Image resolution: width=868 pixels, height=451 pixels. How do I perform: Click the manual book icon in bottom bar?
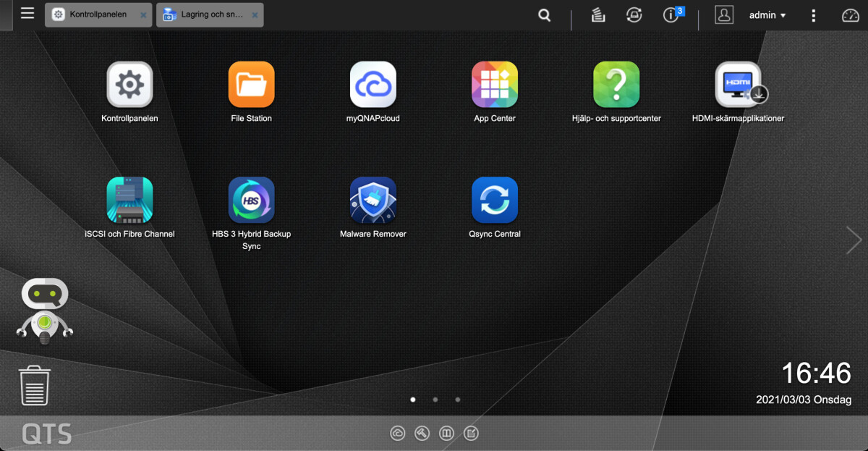(446, 434)
